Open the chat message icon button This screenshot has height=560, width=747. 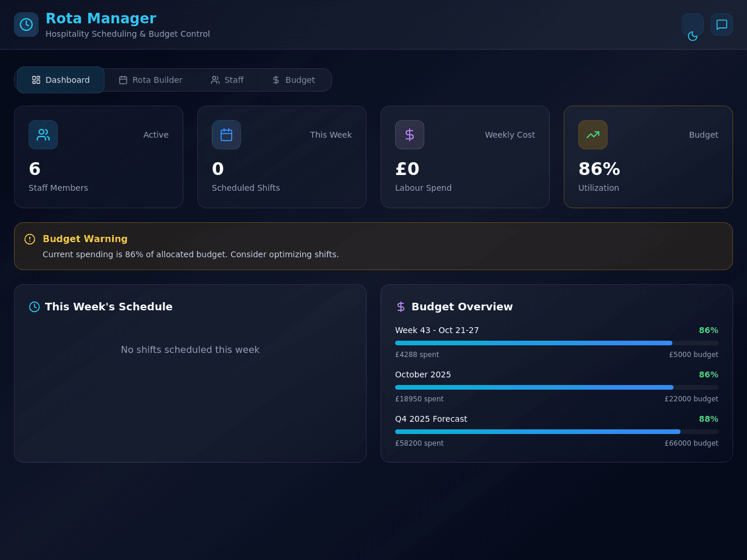coord(722,24)
